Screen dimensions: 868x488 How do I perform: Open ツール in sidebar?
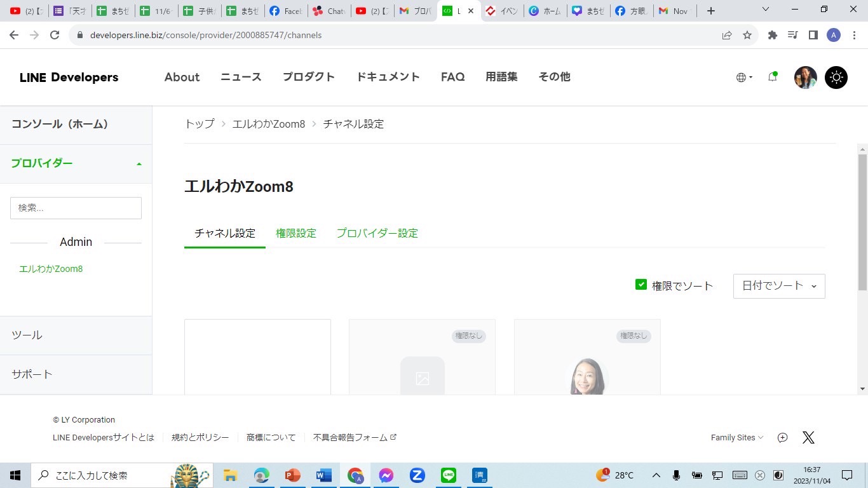[76, 335]
